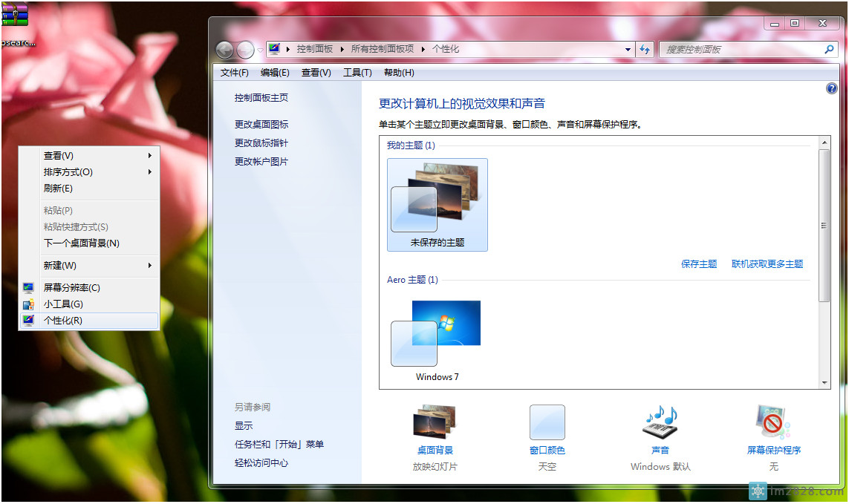Select the unsaved theme (未保存的主题)
The height and width of the screenshot is (504, 849).
tap(437, 203)
